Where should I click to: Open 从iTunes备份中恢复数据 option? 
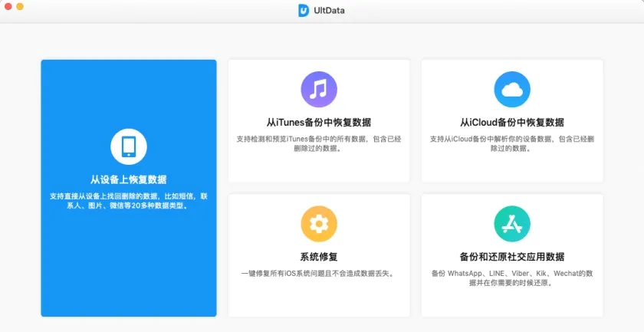[319, 123]
